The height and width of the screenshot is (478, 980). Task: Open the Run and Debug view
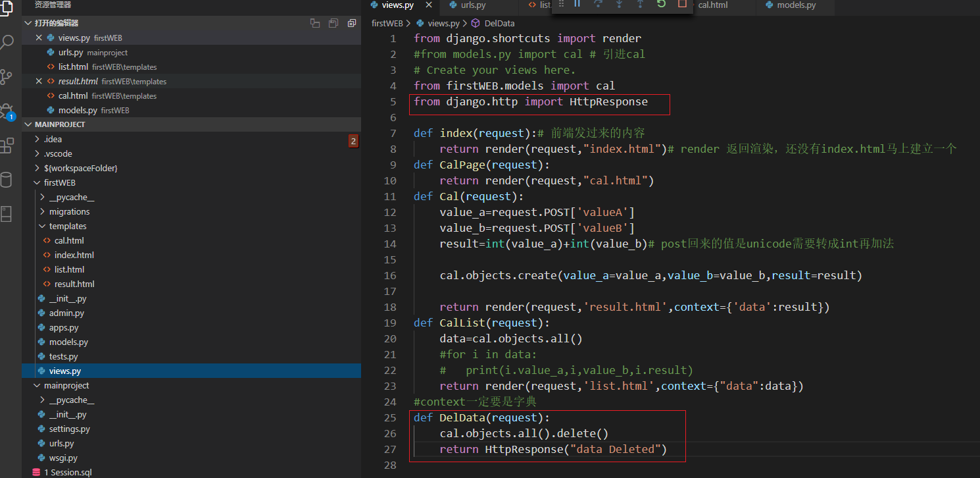pyautogui.click(x=7, y=111)
